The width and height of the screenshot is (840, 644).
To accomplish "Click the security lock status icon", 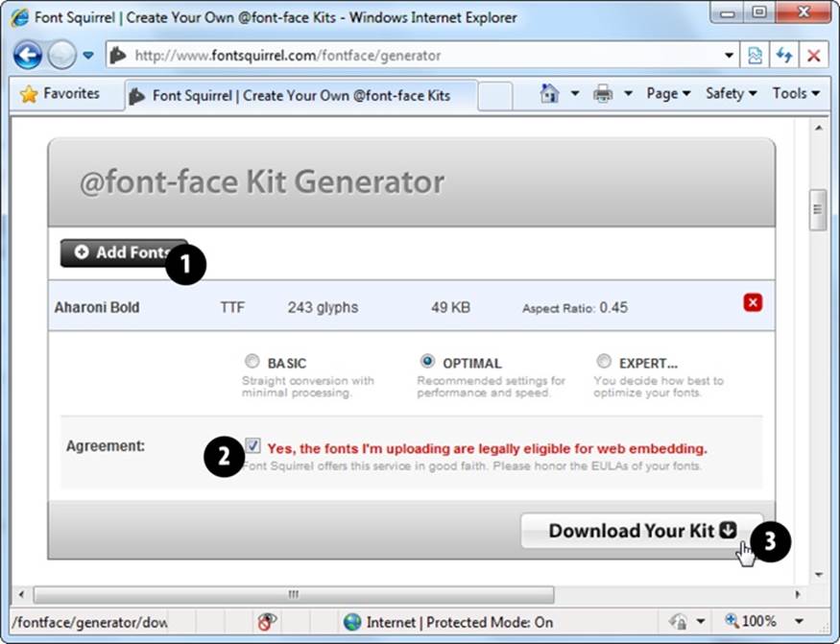I will pyautogui.click(x=678, y=622).
